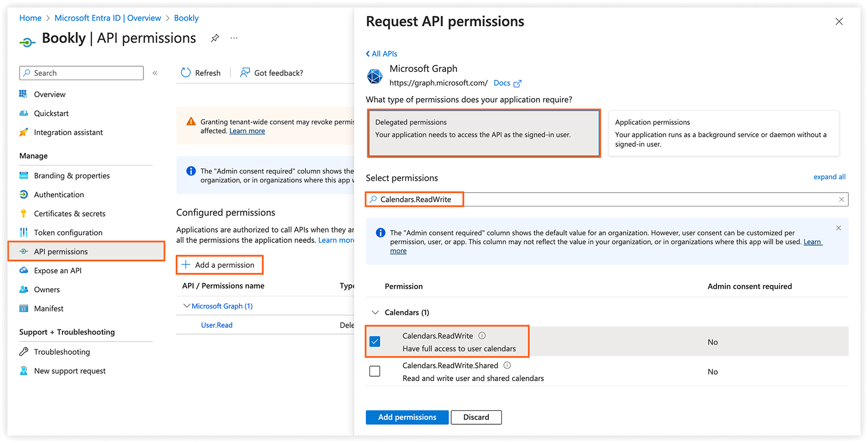
Task: Open New support request in the sidebar
Action: pos(70,371)
